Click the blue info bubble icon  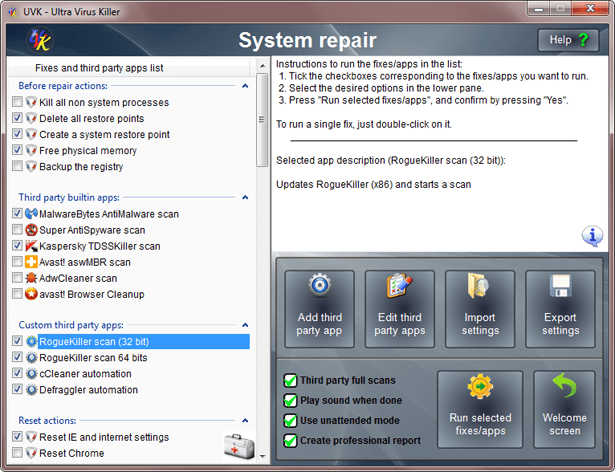tap(592, 236)
